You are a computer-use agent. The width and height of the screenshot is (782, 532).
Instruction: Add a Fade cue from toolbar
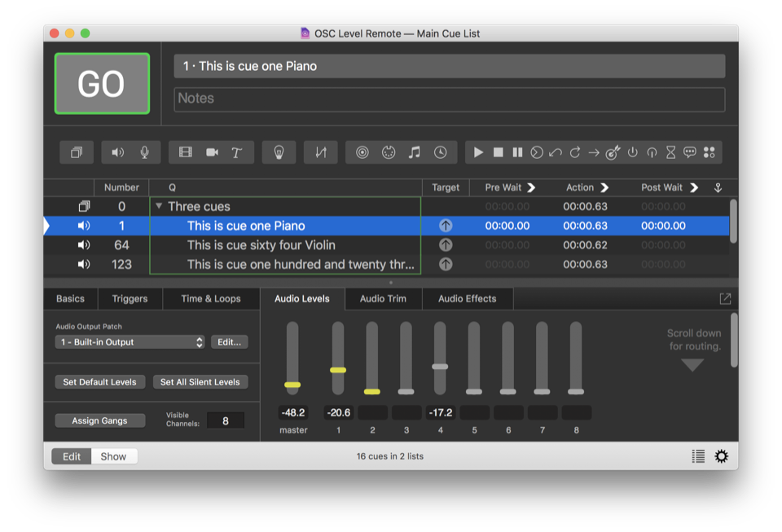(321, 152)
